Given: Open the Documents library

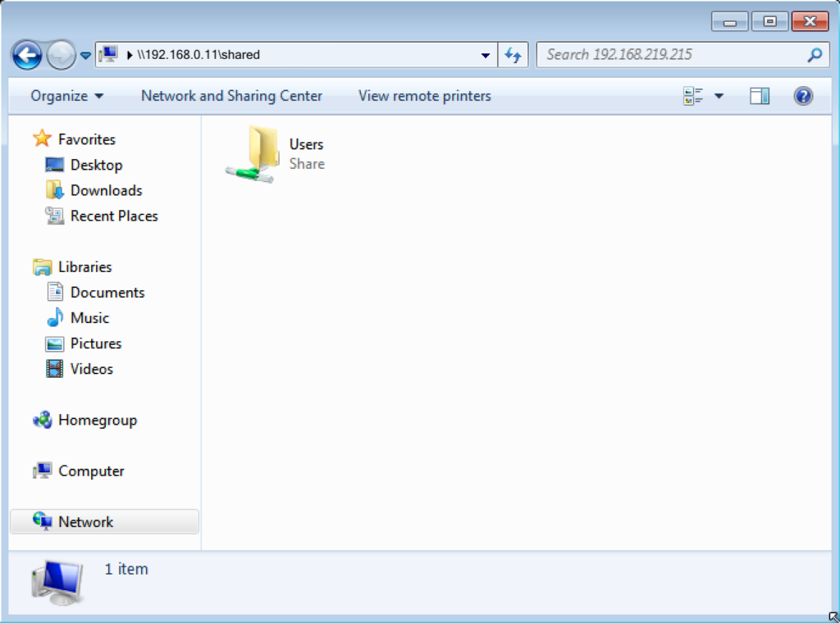Looking at the screenshot, I should [x=107, y=293].
